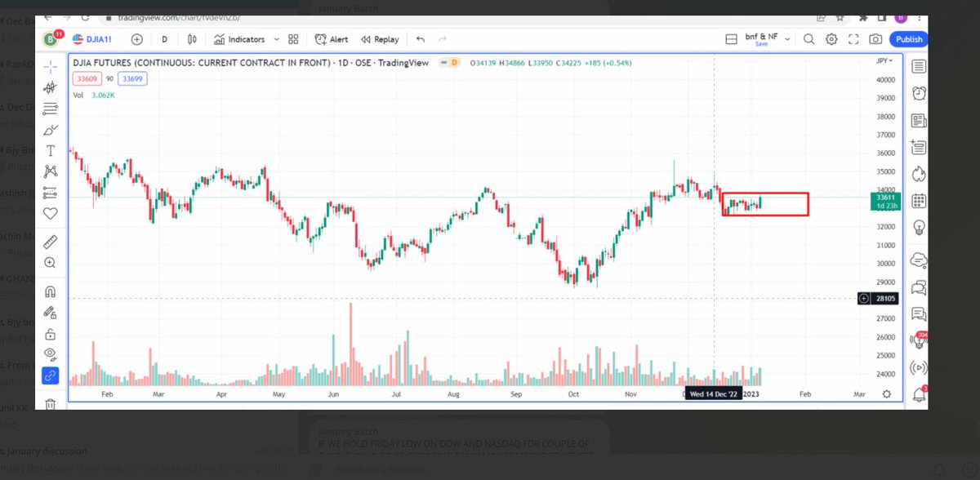Image resolution: width=980 pixels, height=480 pixels.
Task: Open the ideas stream panel
Action: click(919, 313)
